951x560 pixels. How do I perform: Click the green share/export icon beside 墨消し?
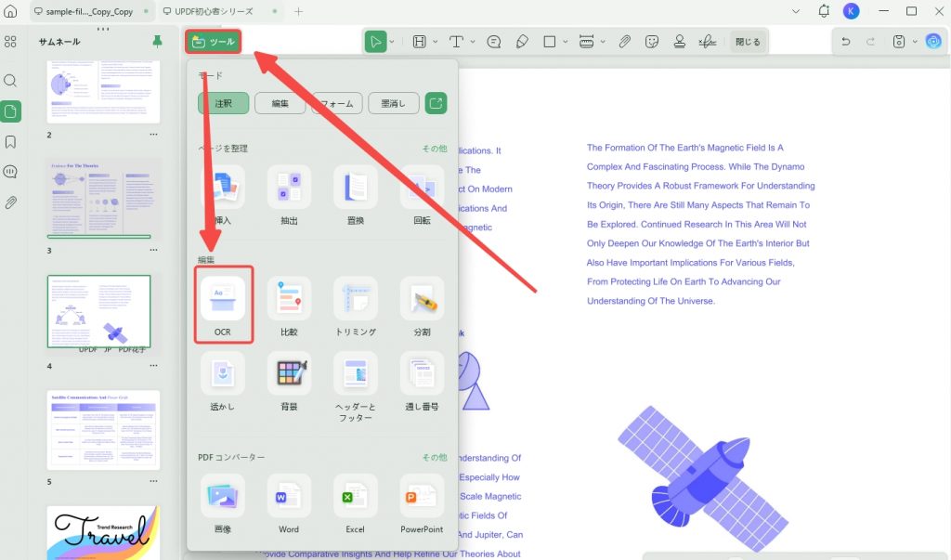point(436,103)
